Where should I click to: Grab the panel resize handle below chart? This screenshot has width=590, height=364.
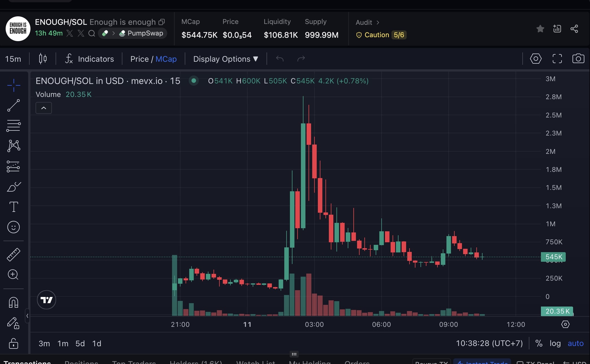pos(294,354)
